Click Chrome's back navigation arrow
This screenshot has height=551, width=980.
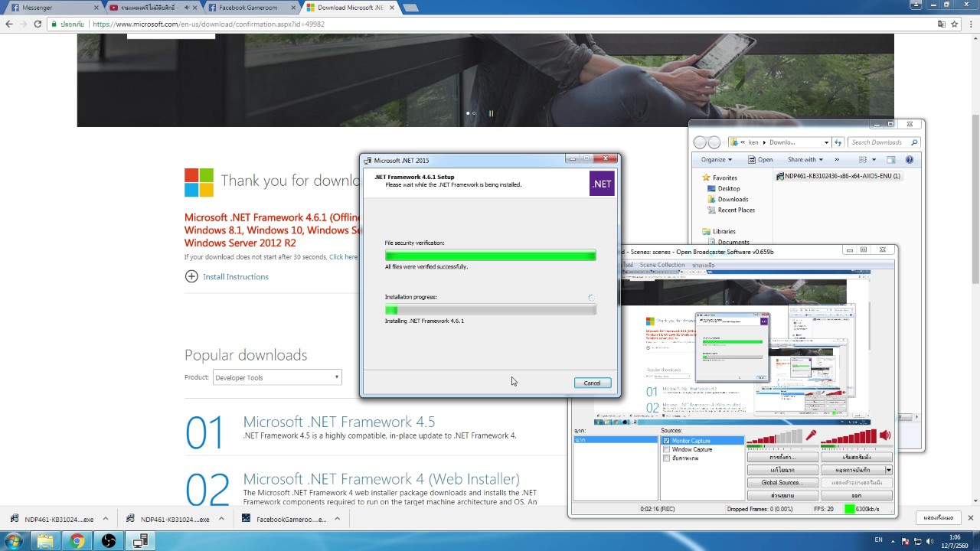(x=9, y=24)
